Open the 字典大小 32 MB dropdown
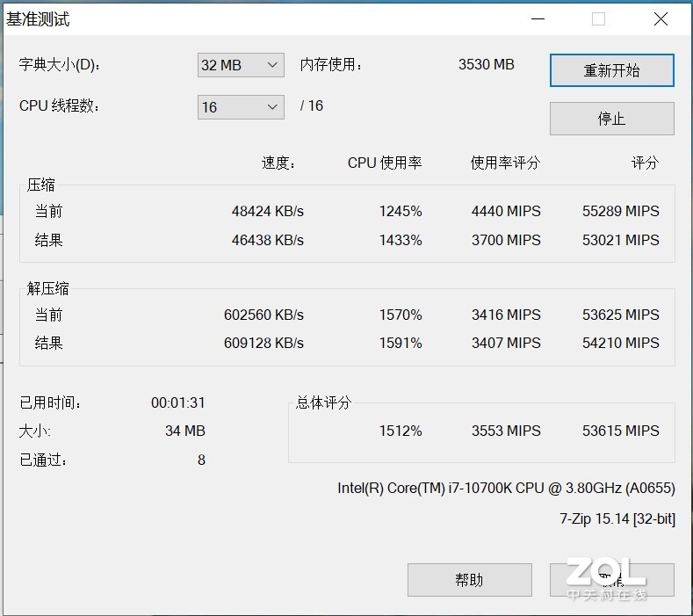The width and height of the screenshot is (693, 616). pos(241,65)
